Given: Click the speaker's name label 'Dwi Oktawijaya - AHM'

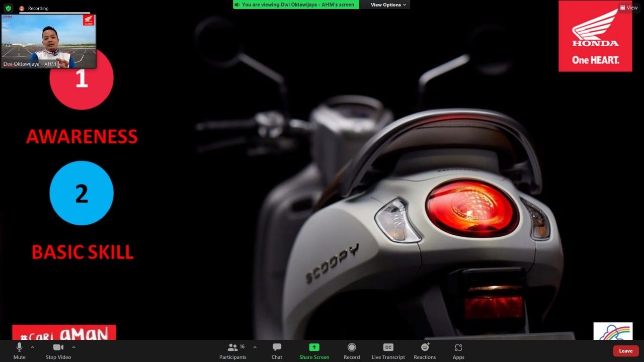Looking at the screenshot, I should [30, 64].
